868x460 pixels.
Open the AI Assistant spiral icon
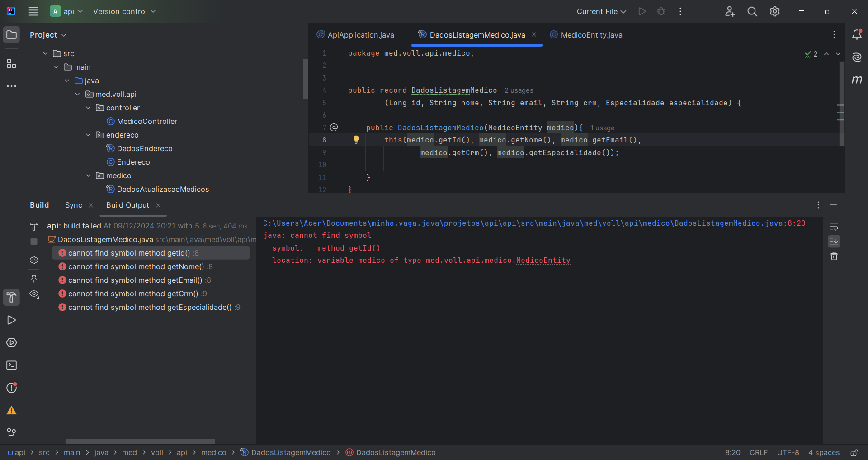(857, 57)
